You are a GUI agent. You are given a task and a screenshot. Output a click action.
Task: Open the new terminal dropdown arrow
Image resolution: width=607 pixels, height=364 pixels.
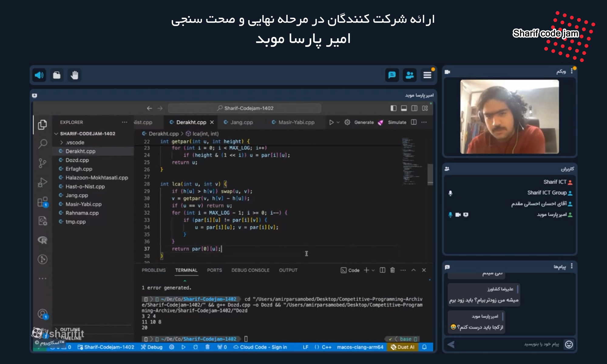(373, 270)
